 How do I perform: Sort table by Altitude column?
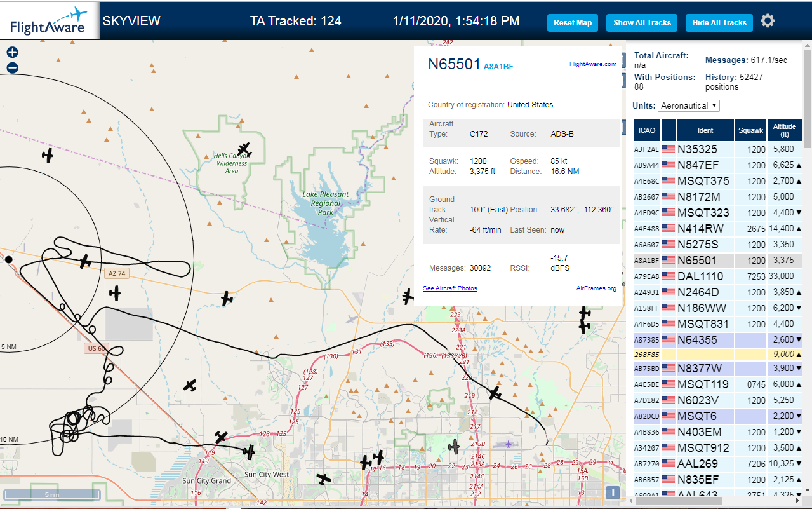point(785,130)
